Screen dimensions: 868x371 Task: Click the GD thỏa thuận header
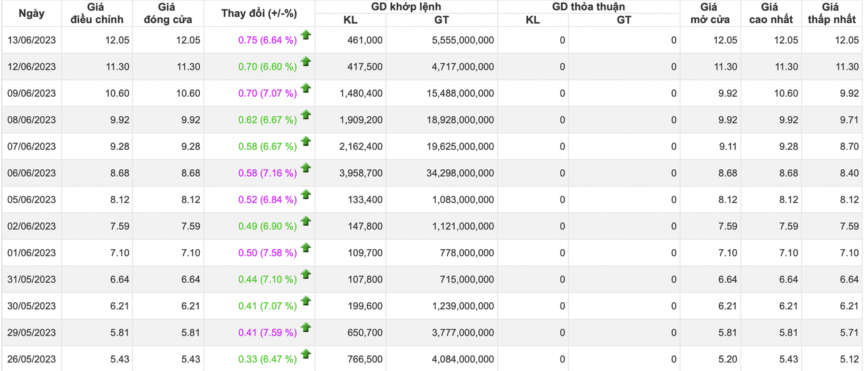coord(588,7)
